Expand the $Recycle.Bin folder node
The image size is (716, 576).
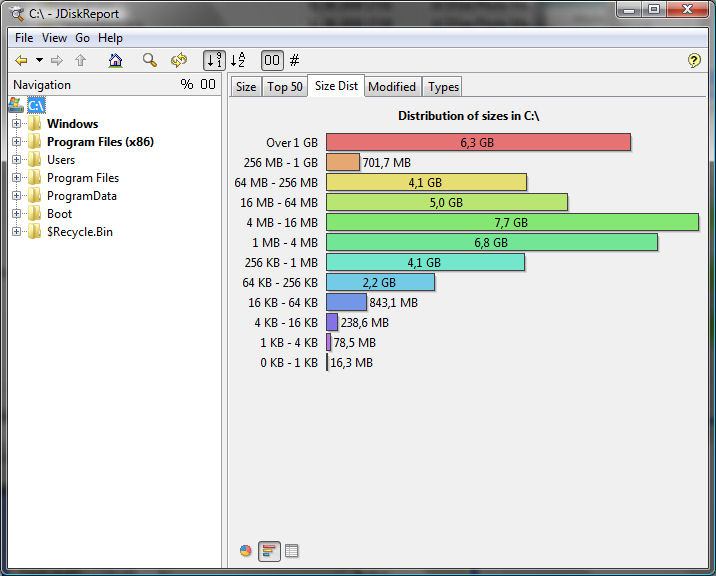click(x=16, y=232)
